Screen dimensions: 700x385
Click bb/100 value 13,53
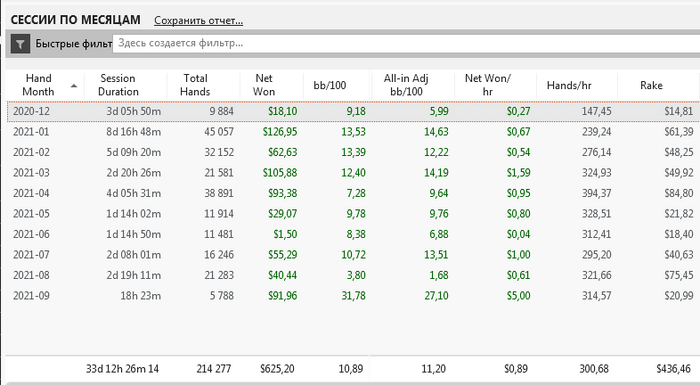pos(354,132)
